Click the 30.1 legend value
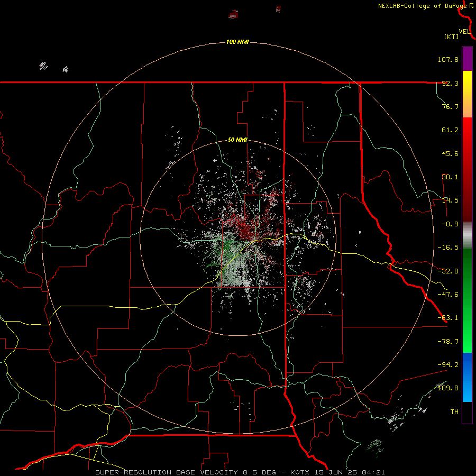 click(x=450, y=177)
